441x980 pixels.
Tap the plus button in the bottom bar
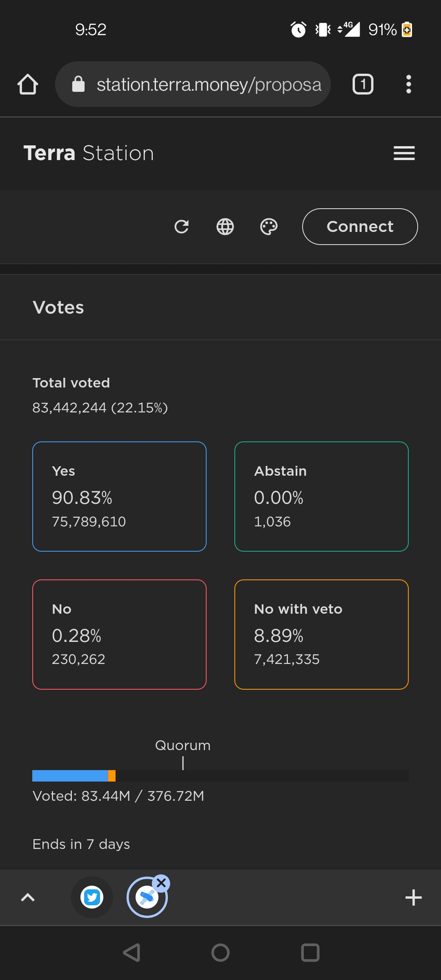(x=414, y=898)
